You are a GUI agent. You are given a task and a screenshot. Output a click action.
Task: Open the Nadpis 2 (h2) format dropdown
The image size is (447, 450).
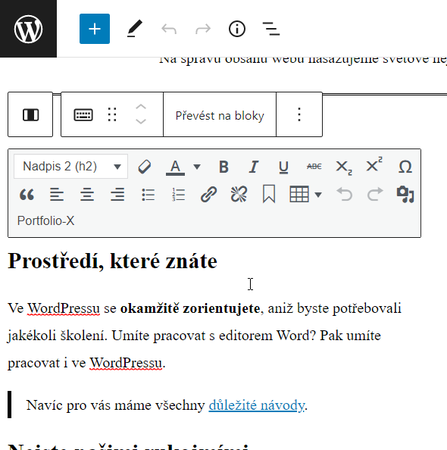[71, 166]
